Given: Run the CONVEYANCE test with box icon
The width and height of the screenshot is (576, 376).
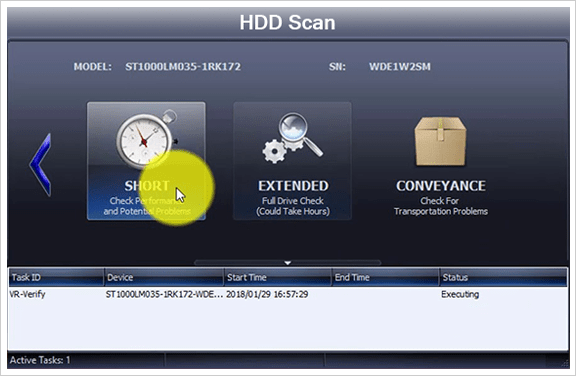Looking at the screenshot, I should (x=440, y=166).
